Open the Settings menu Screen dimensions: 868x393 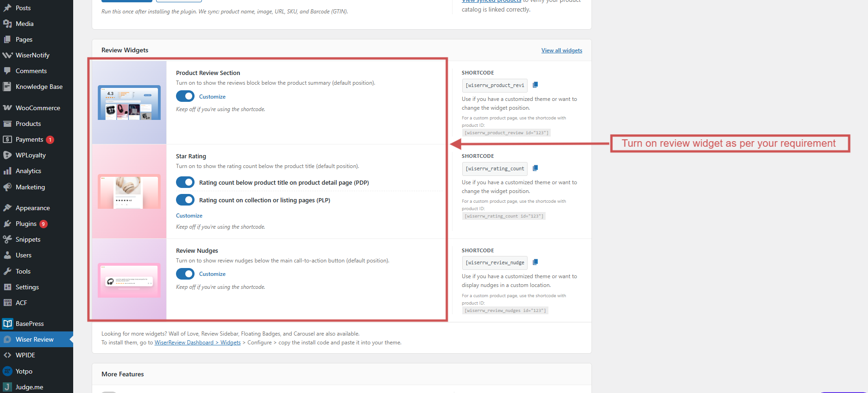(x=37, y=287)
